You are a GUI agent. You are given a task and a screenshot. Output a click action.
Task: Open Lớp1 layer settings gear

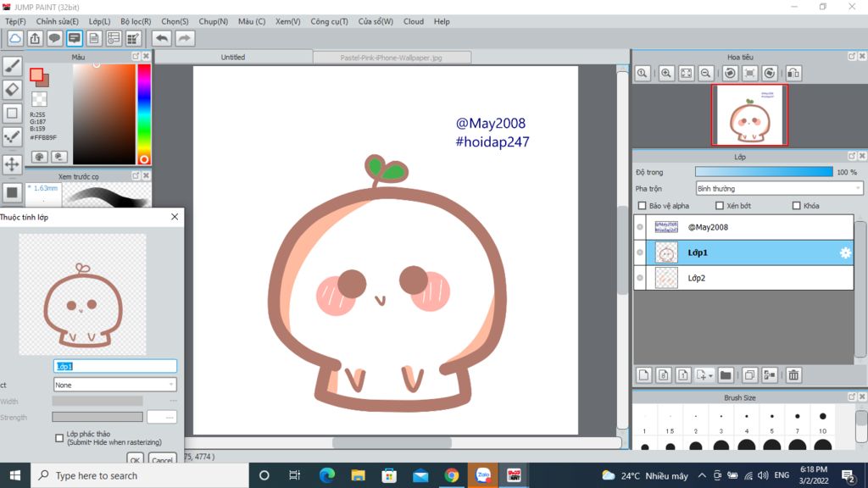(x=845, y=252)
